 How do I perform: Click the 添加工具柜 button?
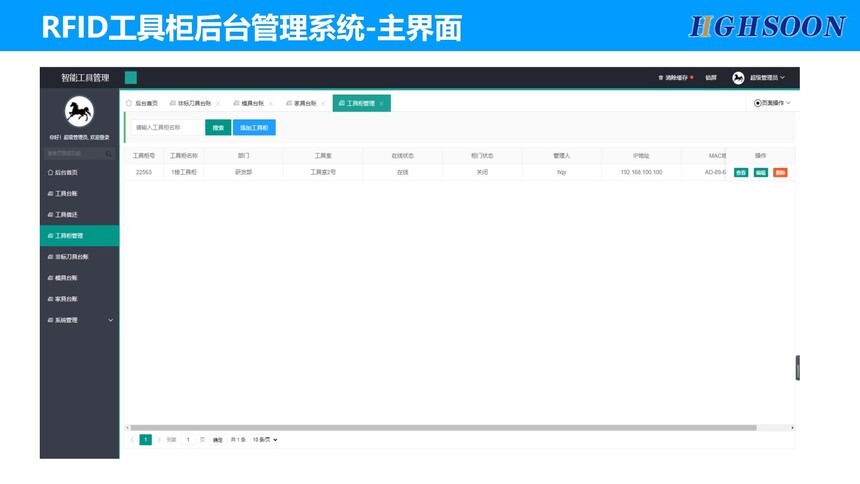[254, 128]
